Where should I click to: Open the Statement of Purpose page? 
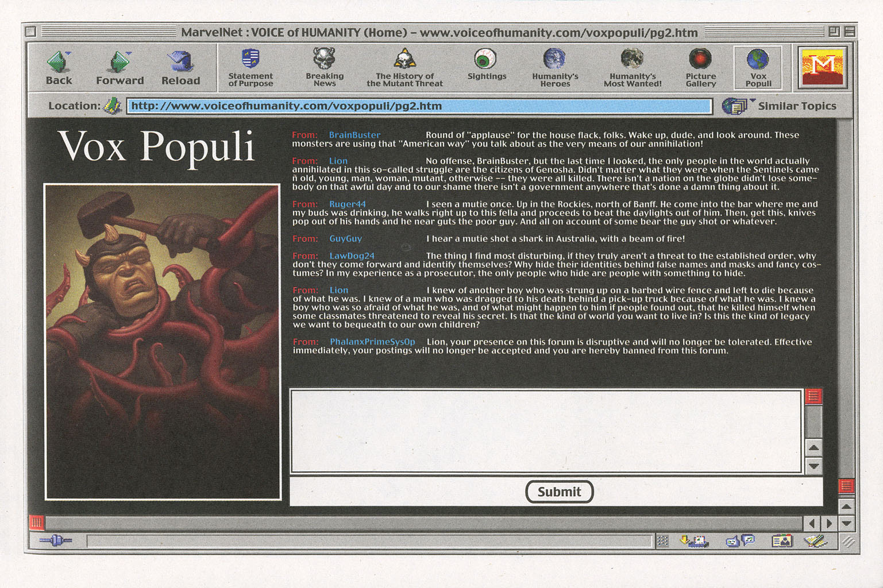(250, 68)
